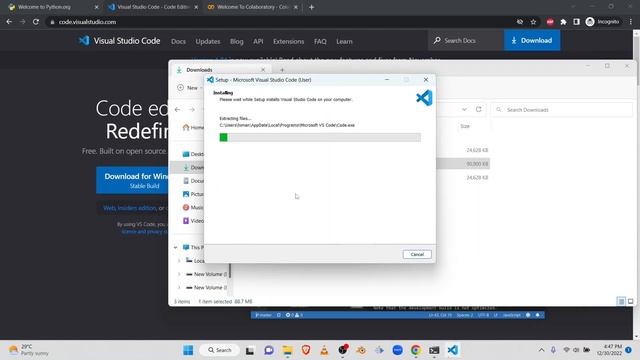Open Google Chrome from the taskbar
This screenshot has width=640, height=360.
416,350
